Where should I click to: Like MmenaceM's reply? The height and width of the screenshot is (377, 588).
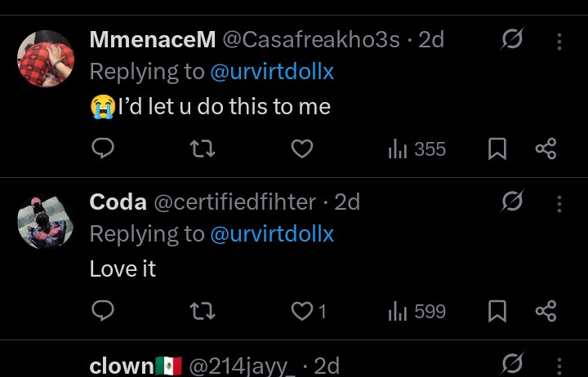(x=302, y=149)
